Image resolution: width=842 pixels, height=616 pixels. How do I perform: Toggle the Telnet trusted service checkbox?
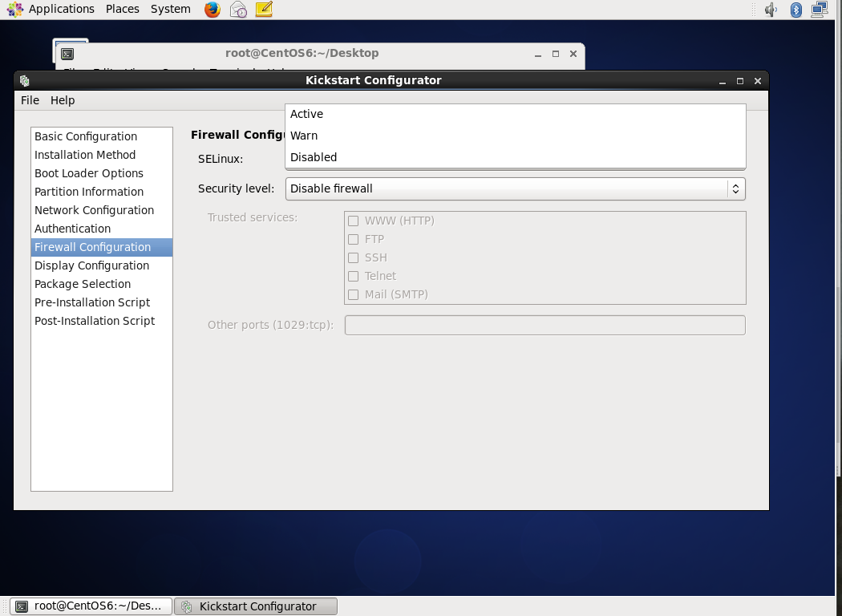click(x=354, y=276)
